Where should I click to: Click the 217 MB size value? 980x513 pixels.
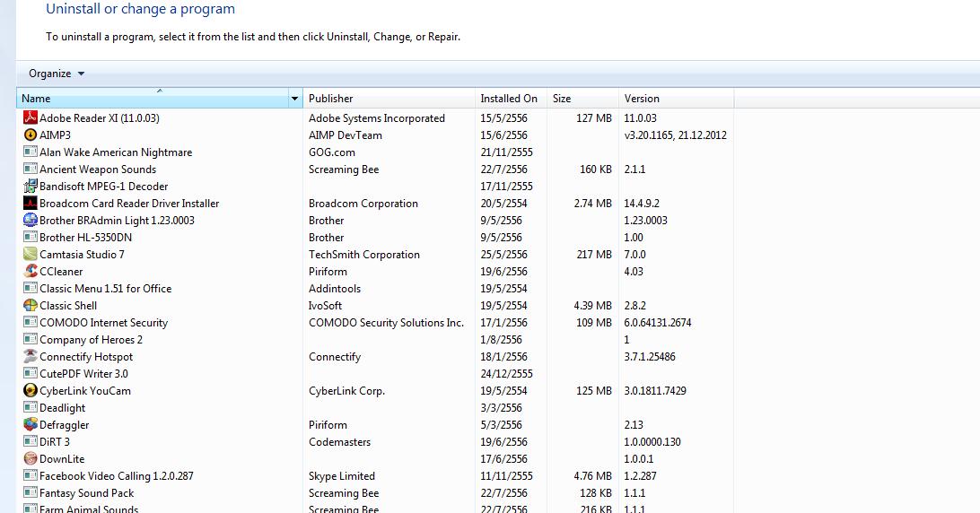point(594,255)
